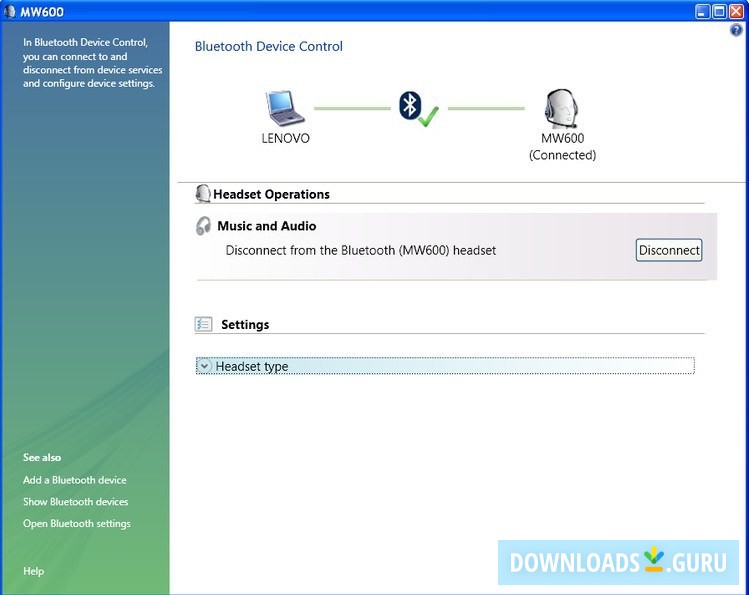Open Add a Bluetooth device link
The image size is (749, 595).
tap(75, 480)
